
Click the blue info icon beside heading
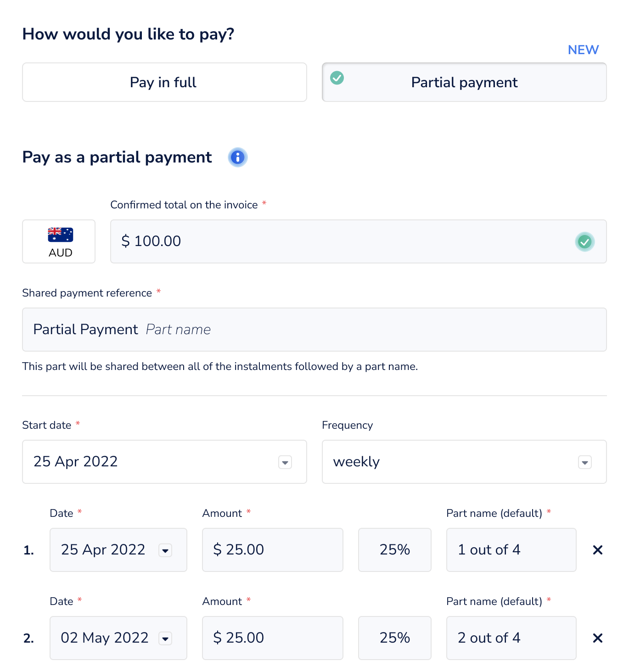tap(237, 157)
